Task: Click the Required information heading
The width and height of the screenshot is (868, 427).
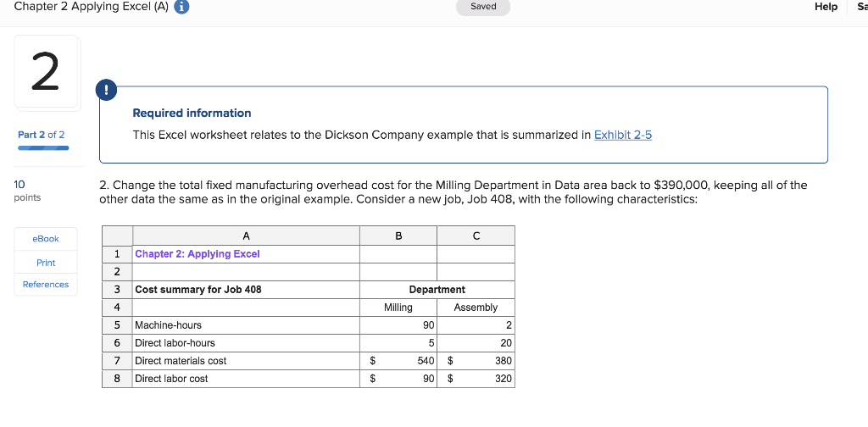Action: click(192, 113)
